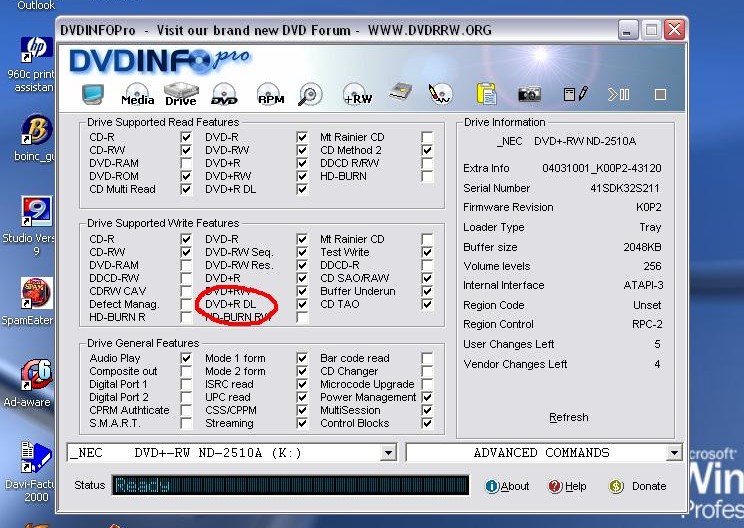Open the magnifier disc scan icon

tap(310, 94)
